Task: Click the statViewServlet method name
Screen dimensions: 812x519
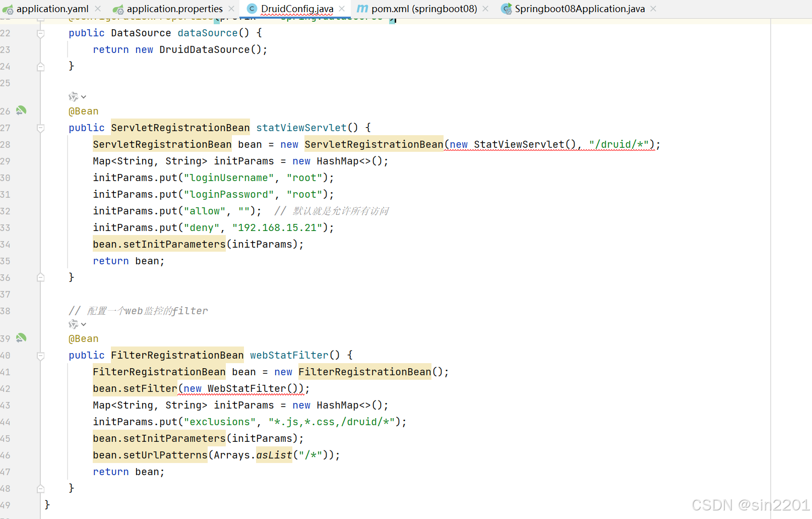Action: tap(301, 128)
